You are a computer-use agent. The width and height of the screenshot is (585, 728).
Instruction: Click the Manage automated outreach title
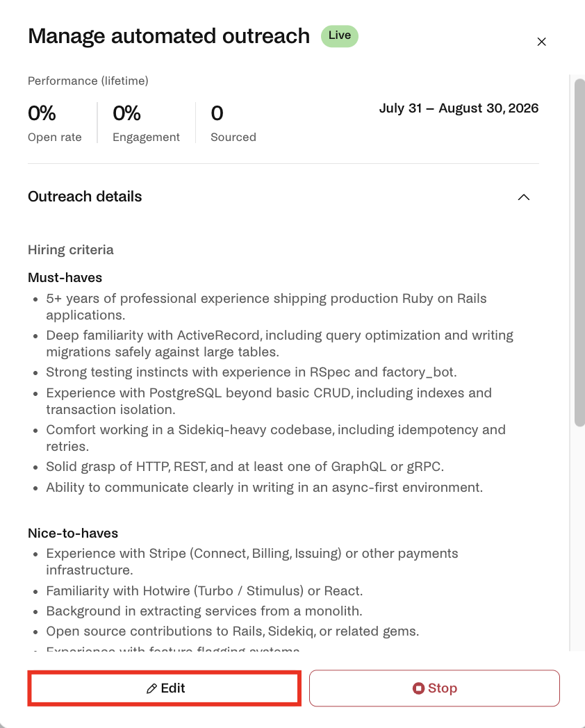169,36
